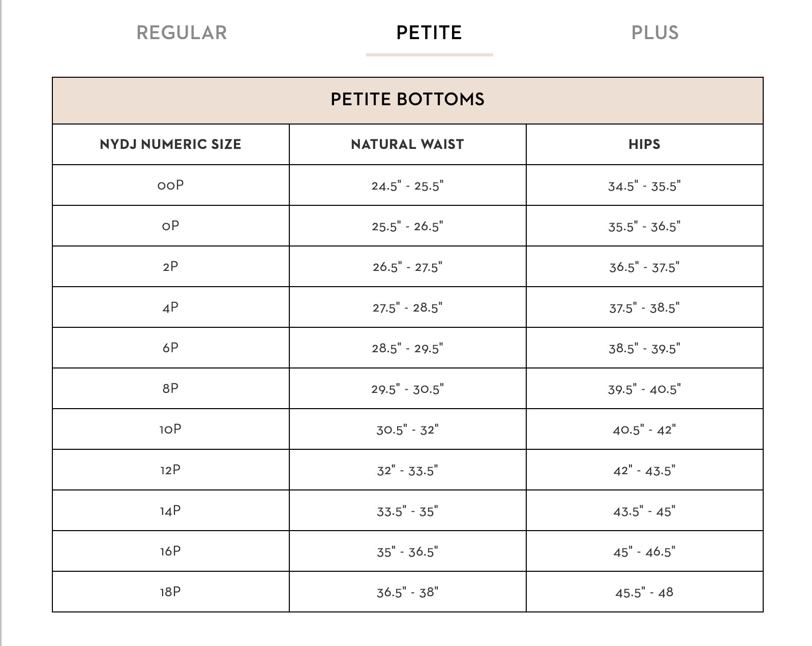Click the NYDJ Numeric Size column header
Screen dimensions: 812x646
170,144
